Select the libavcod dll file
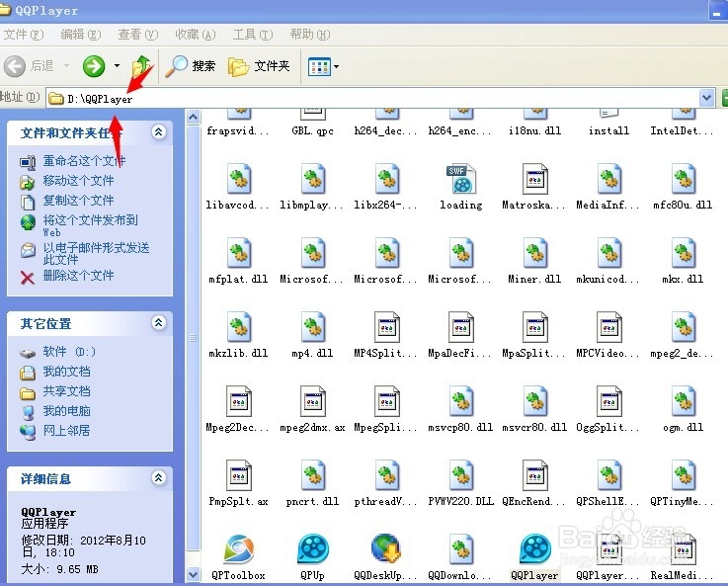The image size is (728, 586). [x=238, y=187]
